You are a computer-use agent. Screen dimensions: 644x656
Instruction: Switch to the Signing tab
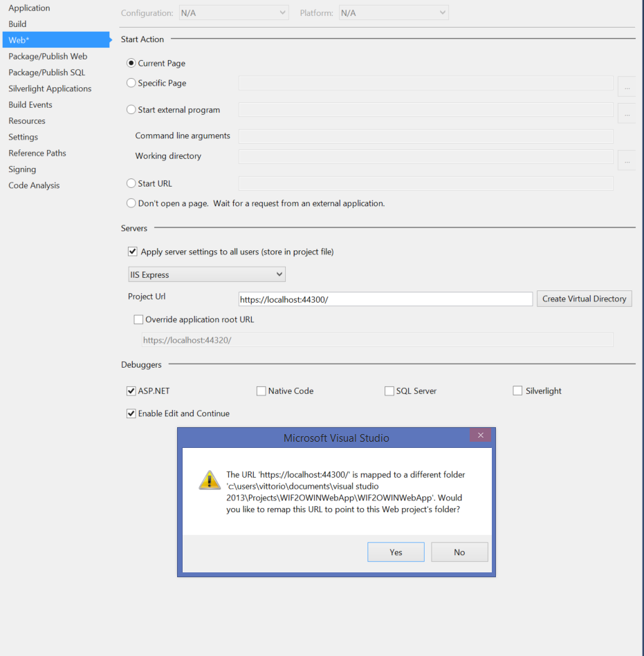pos(22,169)
